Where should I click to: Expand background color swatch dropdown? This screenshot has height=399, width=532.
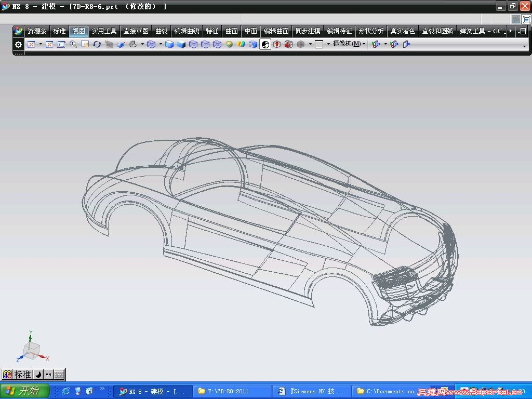[x=328, y=44]
